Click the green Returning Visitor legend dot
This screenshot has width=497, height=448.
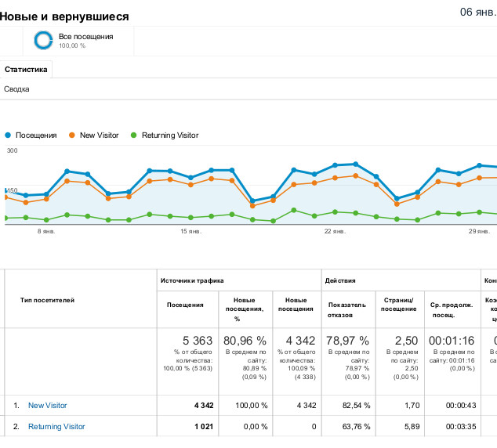(135, 135)
